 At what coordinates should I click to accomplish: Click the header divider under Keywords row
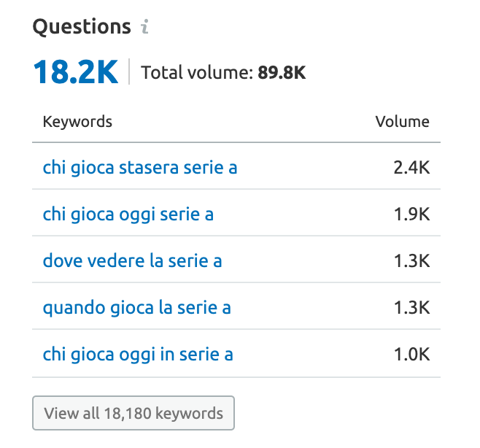[x=236, y=142]
